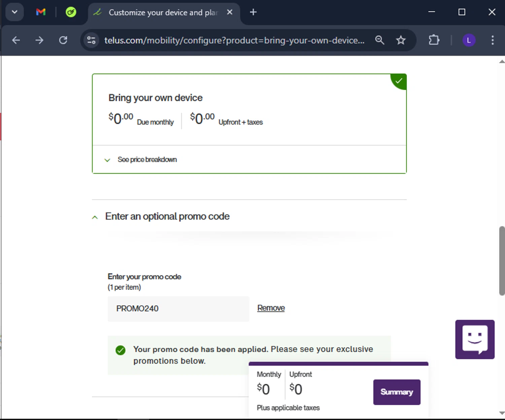This screenshot has width=505, height=420.
Task: Open the Chrome three-dot menu
Action: pos(492,40)
